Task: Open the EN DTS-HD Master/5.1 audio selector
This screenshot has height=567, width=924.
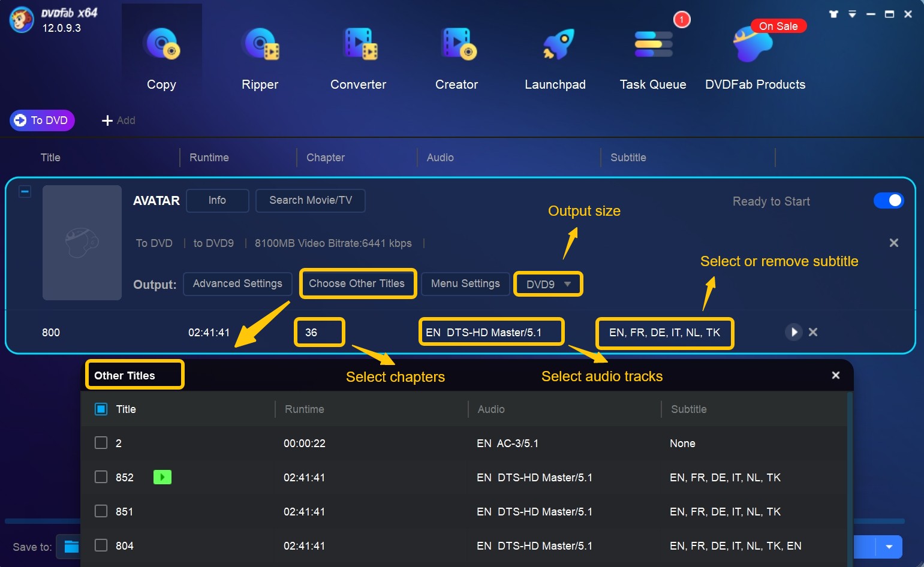Action: pyautogui.click(x=491, y=333)
